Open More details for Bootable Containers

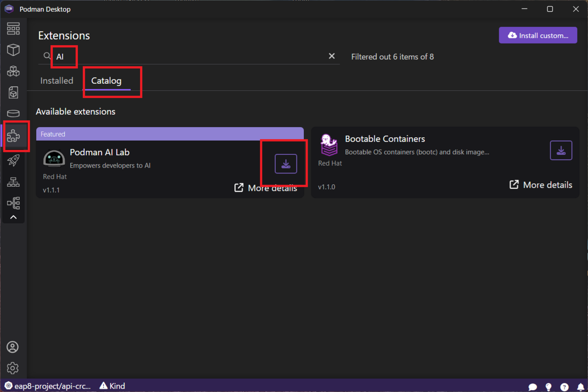click(x=541, y=185)
